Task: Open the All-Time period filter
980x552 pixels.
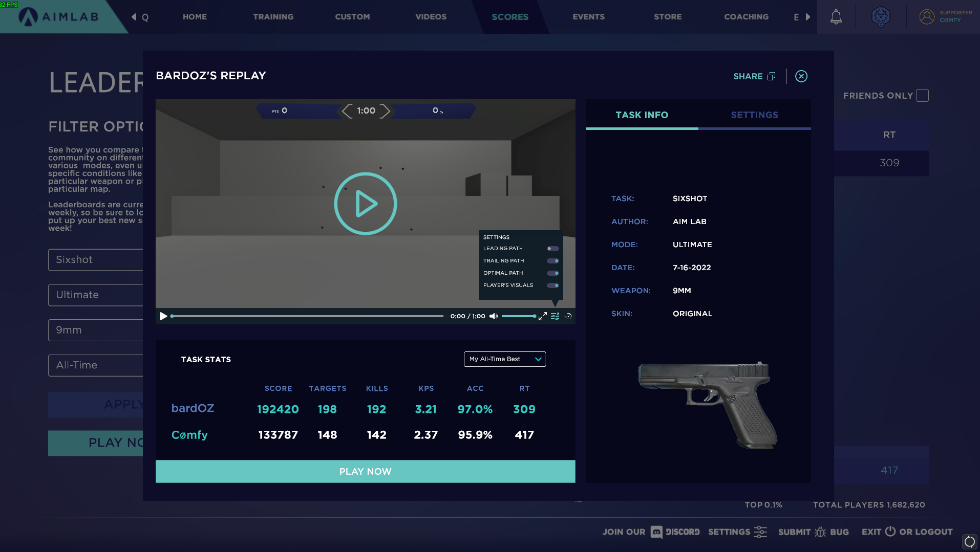Action: [96, 365]
